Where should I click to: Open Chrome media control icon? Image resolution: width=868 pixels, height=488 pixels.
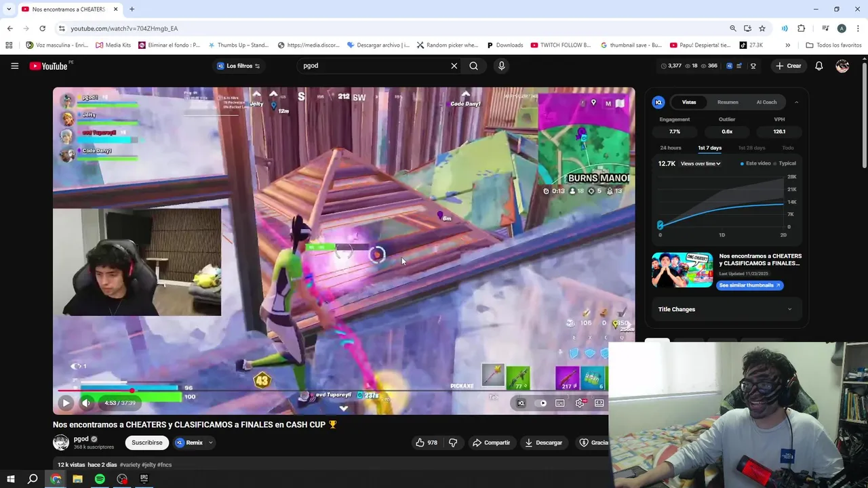click(825, 28)
